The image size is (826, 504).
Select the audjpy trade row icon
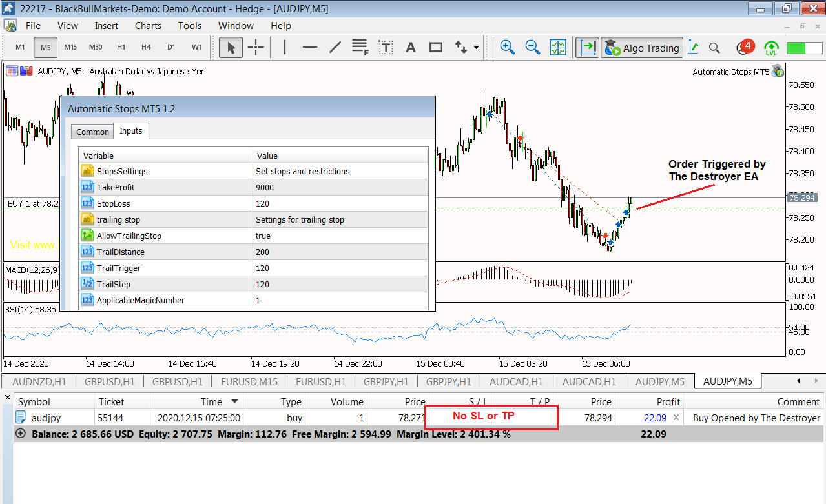(x=21, y=418)
